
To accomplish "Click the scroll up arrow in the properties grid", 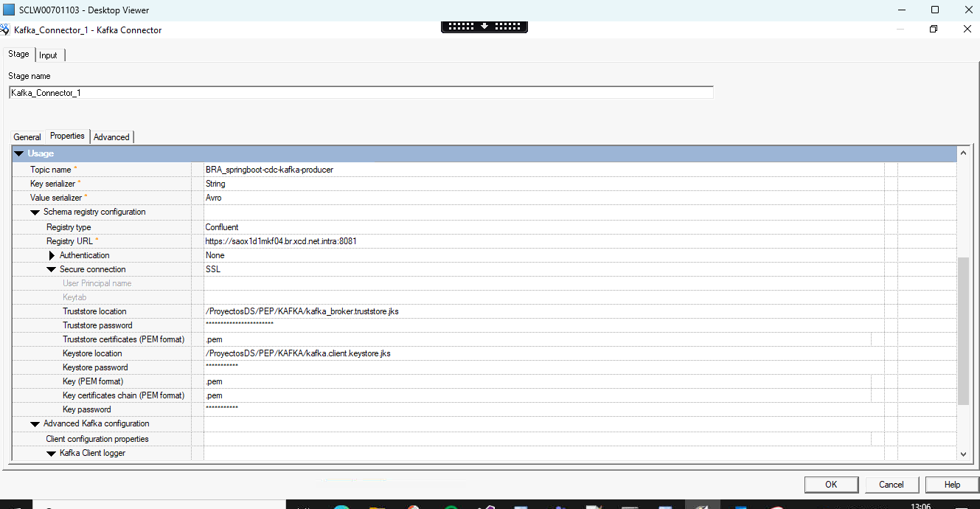I will (962, 153).
